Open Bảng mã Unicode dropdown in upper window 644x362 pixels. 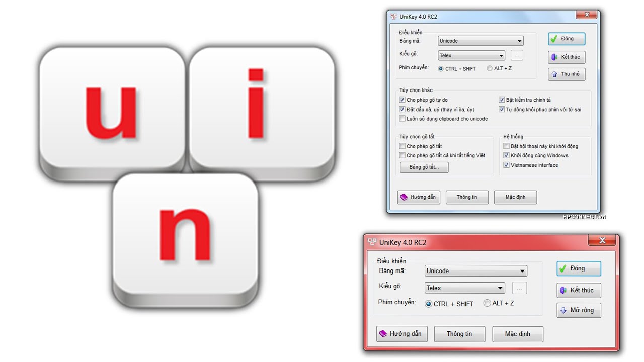(480, 41)
